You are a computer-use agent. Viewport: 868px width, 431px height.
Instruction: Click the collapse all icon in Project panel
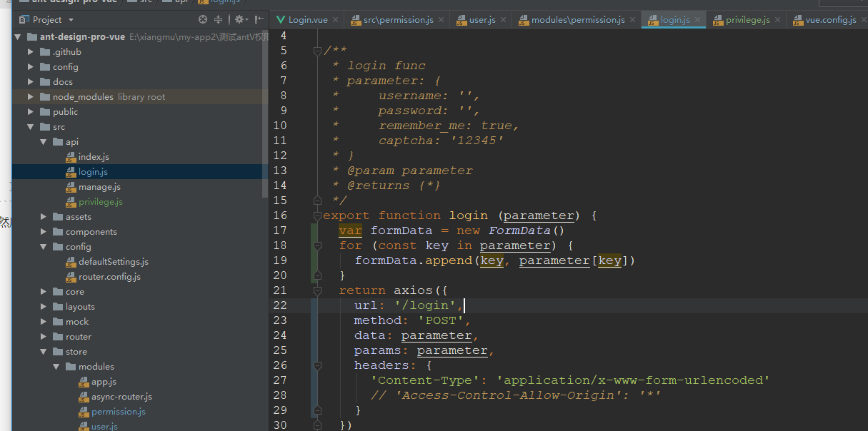coord(219,20)
